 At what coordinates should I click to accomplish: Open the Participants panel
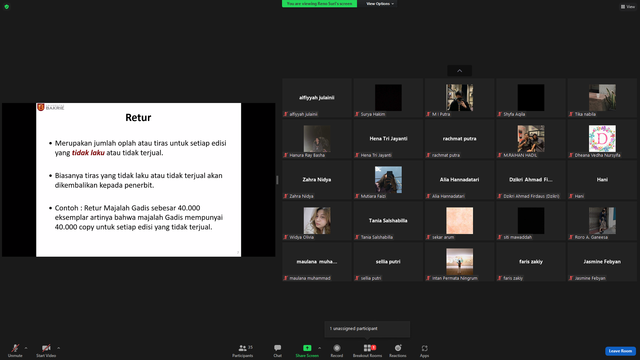243,350
